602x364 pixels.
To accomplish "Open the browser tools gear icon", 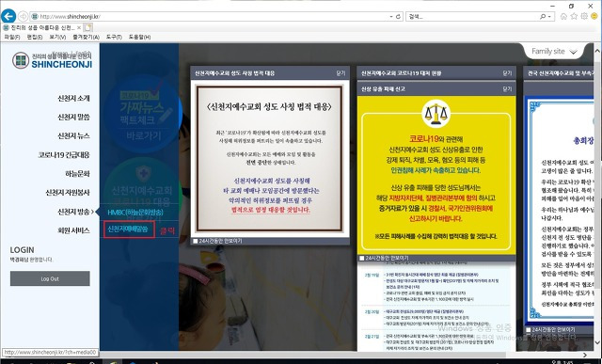I will pyautogui.click(x=584, y=16).
